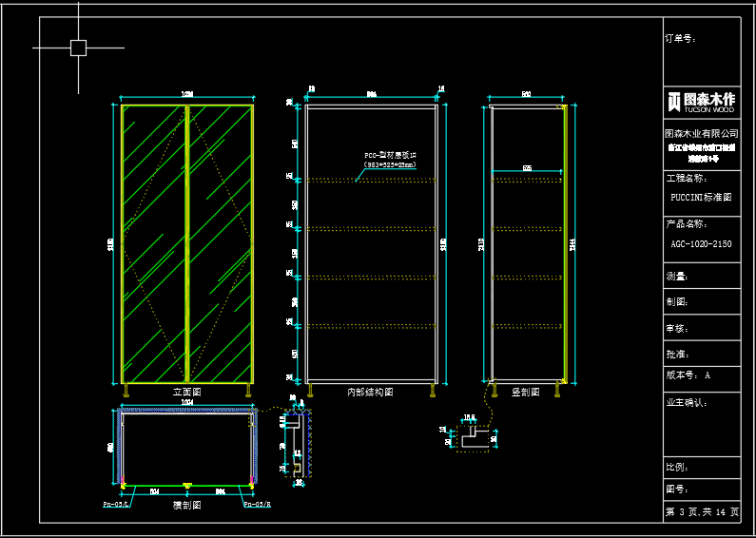Select the 立面图 view label
The width and height of the screenshot is (756, 538).
[x=186, y=391]
